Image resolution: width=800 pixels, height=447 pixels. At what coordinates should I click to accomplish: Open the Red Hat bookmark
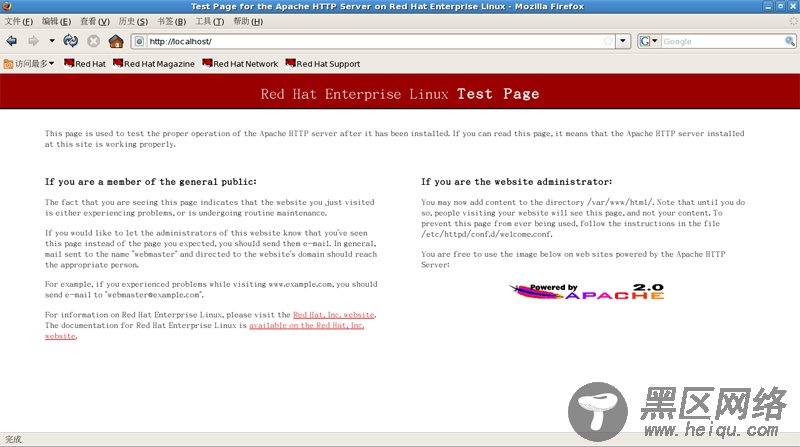[85, 64]
